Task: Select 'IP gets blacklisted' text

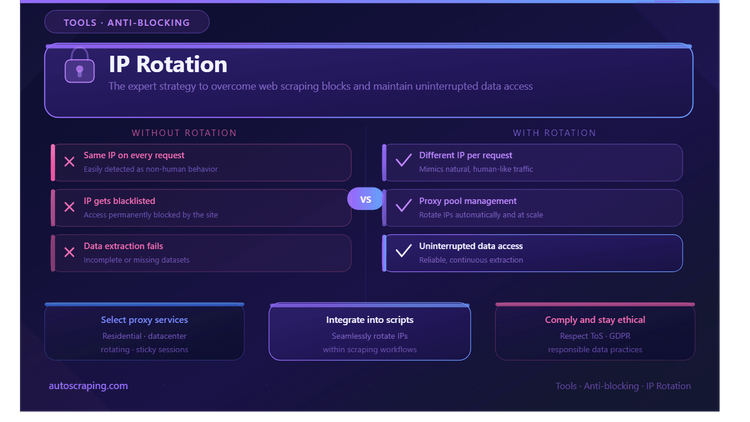Action: (119, 201)
